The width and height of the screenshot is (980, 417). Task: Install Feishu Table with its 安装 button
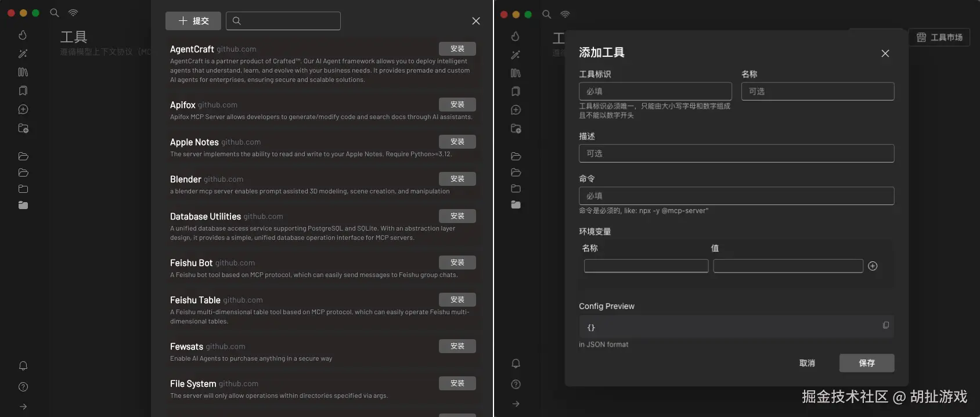[457, 300]
